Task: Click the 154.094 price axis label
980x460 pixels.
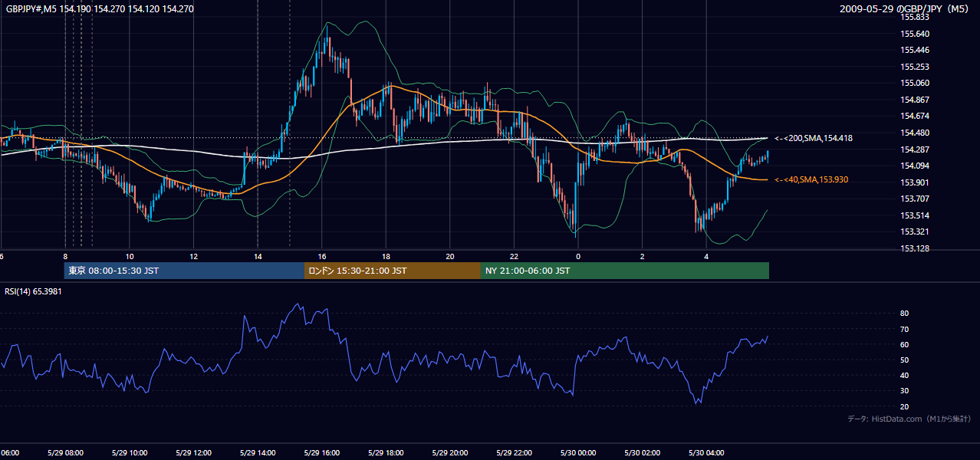Action: click(x=915, y=166)
